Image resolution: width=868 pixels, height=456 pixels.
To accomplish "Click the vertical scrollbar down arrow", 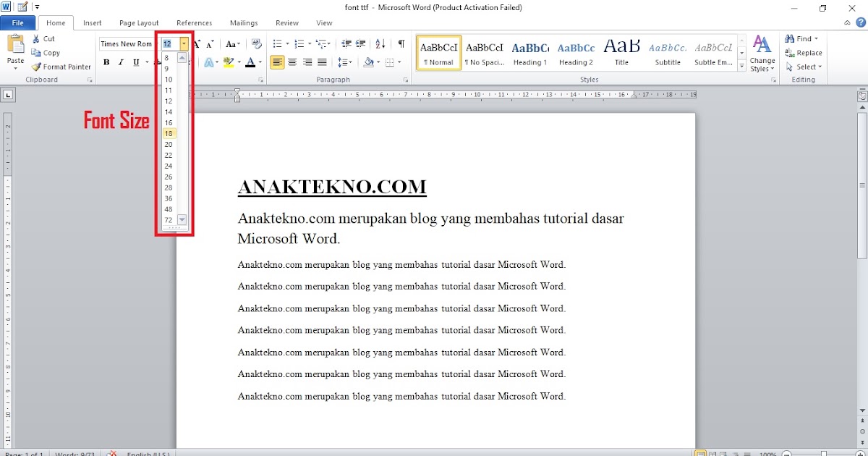I will click(x=862, y=411).
